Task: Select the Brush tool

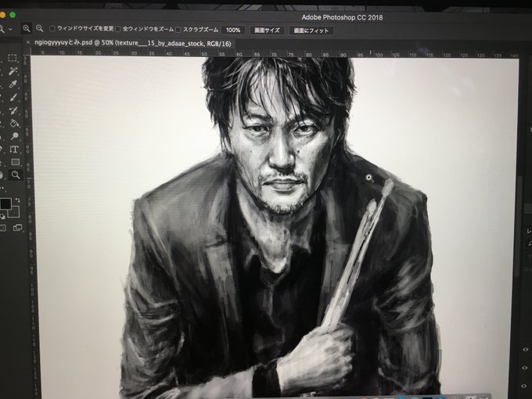Action: [13, 97]
